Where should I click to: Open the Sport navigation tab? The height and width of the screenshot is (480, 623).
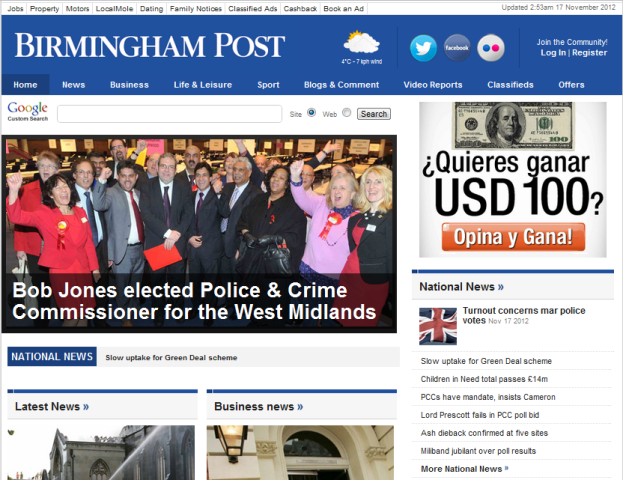268,85
